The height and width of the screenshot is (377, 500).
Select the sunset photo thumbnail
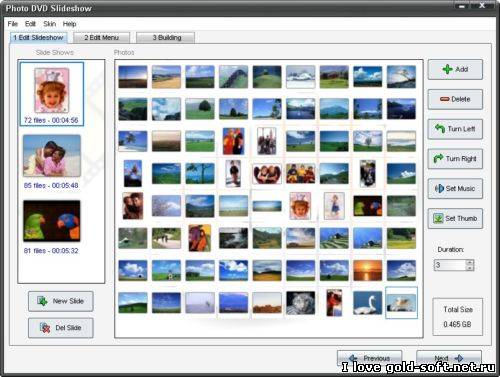tap(368, 270)
